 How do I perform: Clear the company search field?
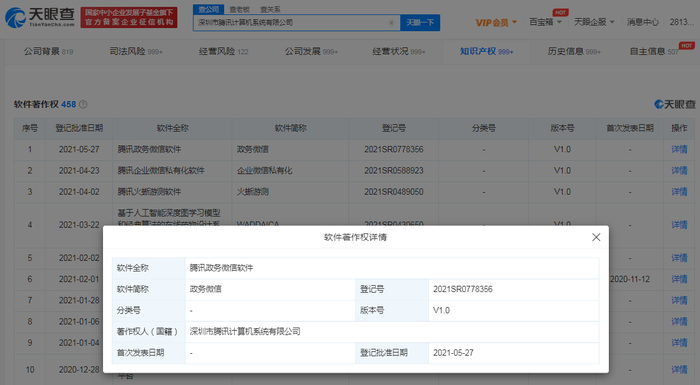tap(392, 22)
